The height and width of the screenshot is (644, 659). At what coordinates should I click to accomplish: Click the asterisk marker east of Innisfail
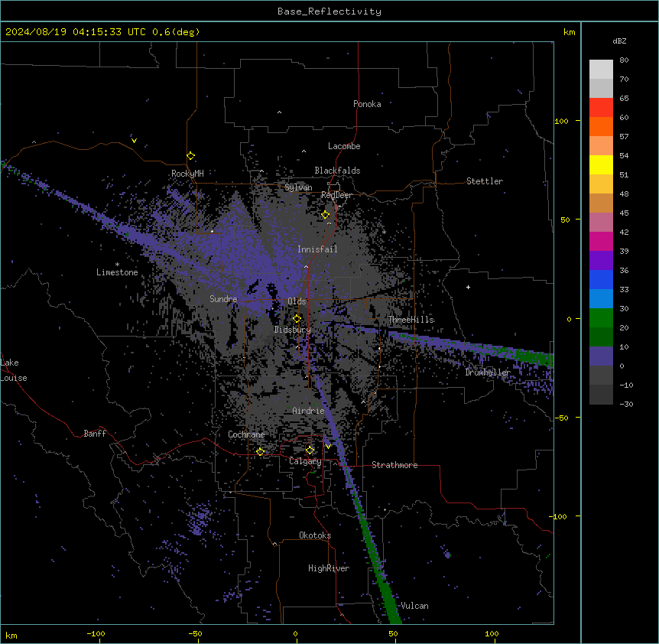pyautogui.click(x=384, y=232)
